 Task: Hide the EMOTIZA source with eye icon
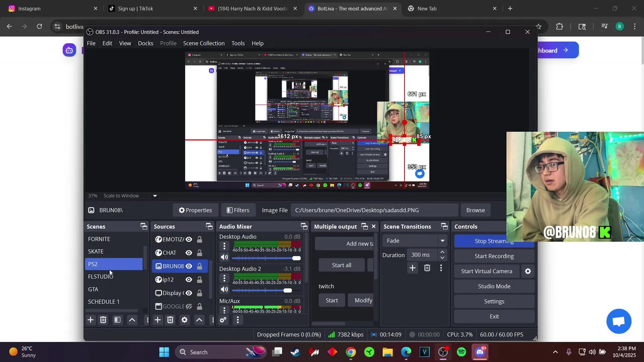(x=189, y=239)
